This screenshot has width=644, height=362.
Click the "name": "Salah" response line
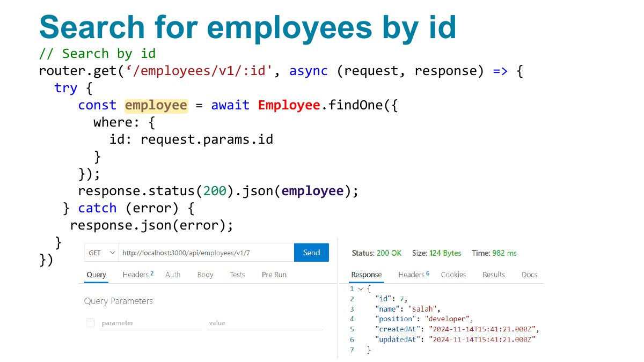point(408,309)
